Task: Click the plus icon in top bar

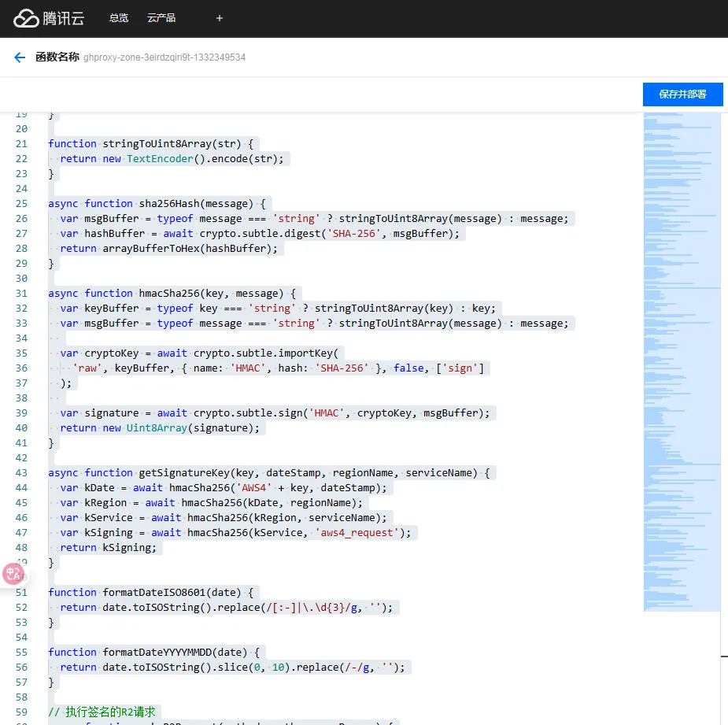Action: click(219, 18)
